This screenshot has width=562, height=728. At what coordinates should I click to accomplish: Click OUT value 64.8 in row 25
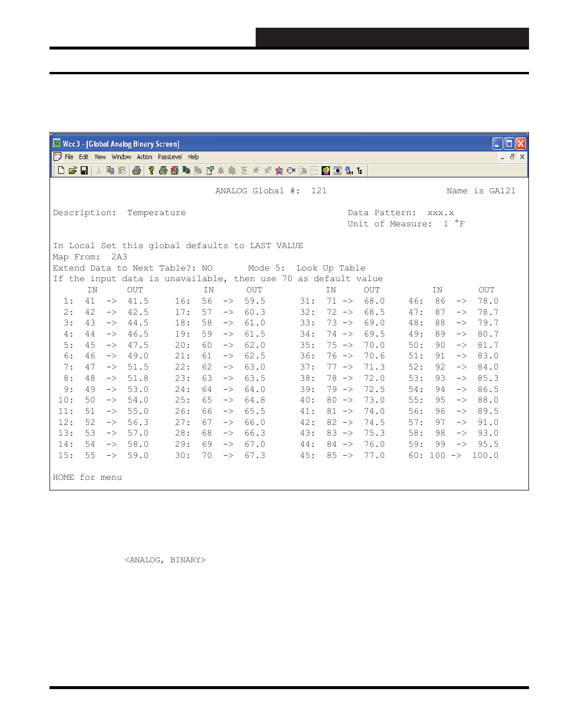(254, 400)
